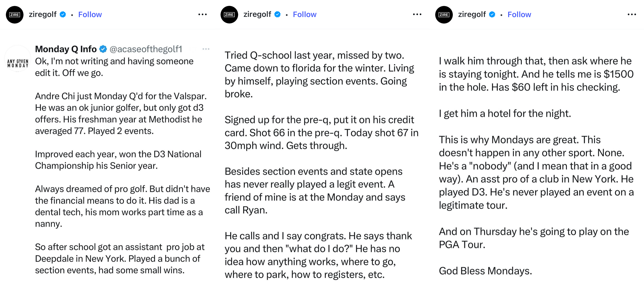This screenshot has width=644, height=292.
Task: Open more options menu on the third post
Action: coord(632,14)
